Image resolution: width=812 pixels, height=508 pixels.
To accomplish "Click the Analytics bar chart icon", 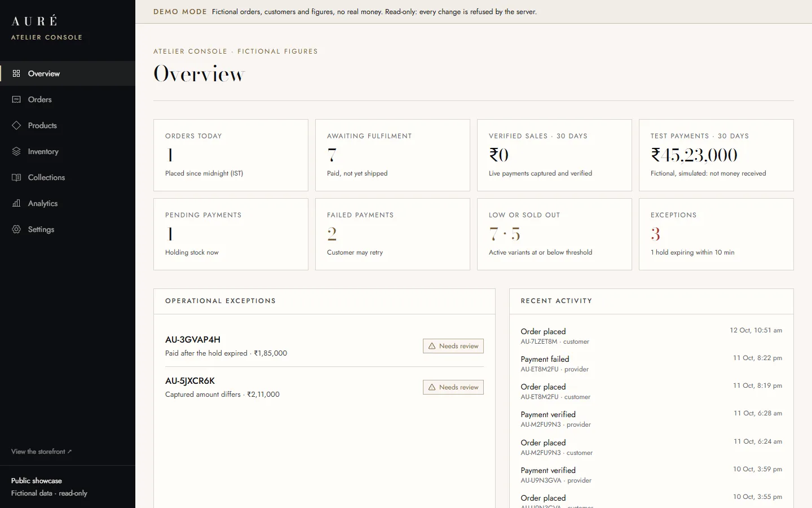I will [16, 203].
